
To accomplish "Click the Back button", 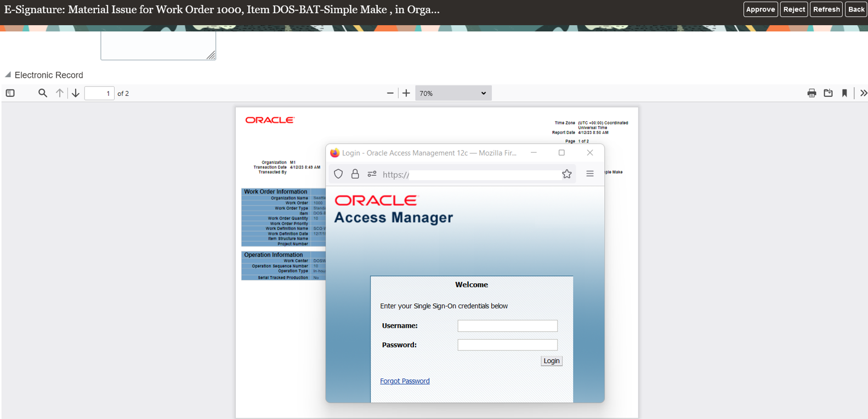I will click(x=856, y=9).
